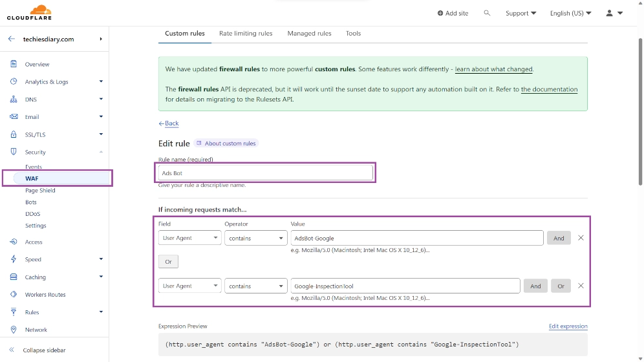Open the first row contains operator dropdown

(x=256, y=238)
